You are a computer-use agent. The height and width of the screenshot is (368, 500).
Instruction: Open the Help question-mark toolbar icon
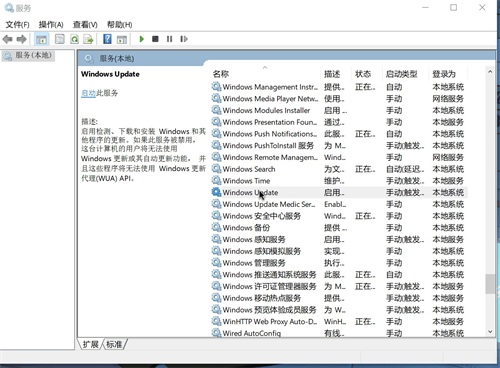[x=107, y=39]
